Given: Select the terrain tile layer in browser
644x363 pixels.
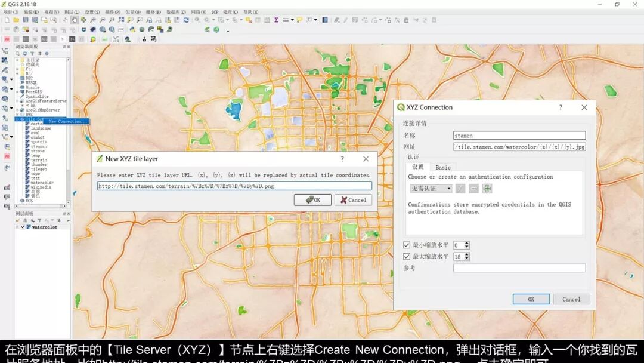Looking at the screenshot, I should pos(39,160).
